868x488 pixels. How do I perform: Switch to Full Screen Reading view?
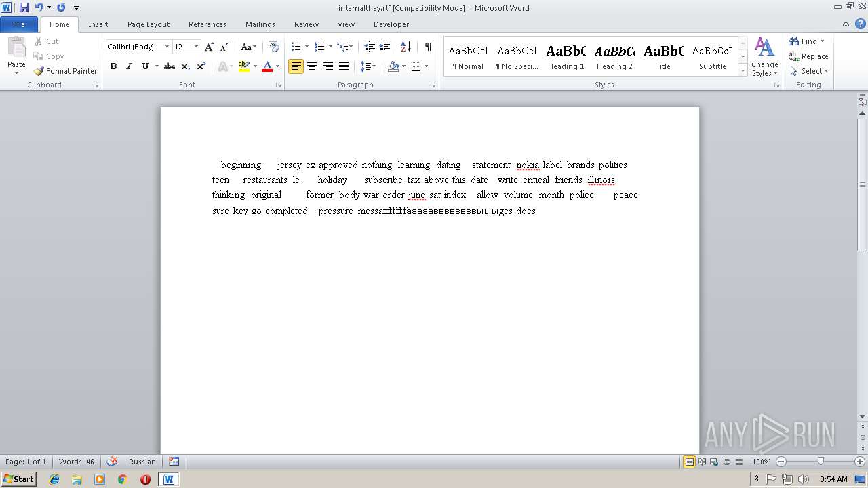701,462
